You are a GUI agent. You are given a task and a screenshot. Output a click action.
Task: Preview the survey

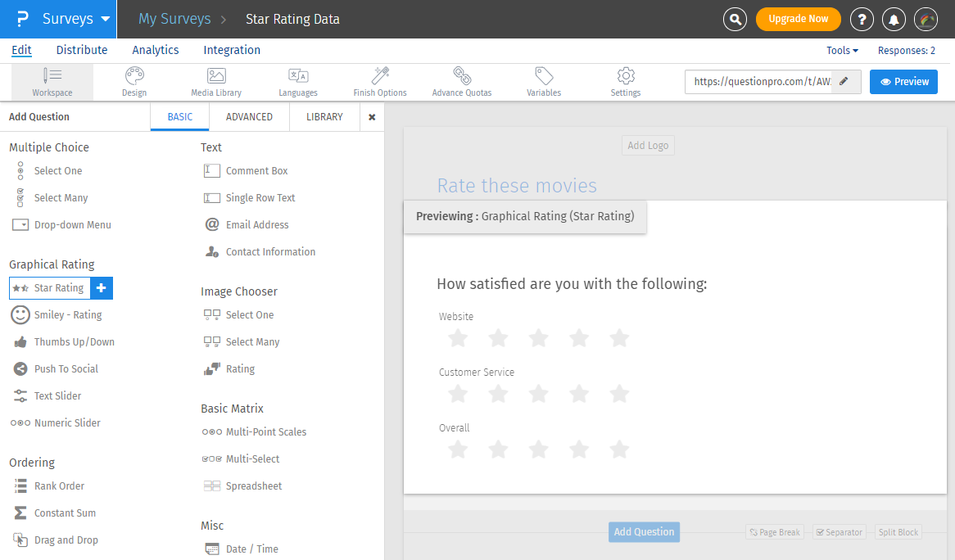pyautogui.click(x=903, y=81)
